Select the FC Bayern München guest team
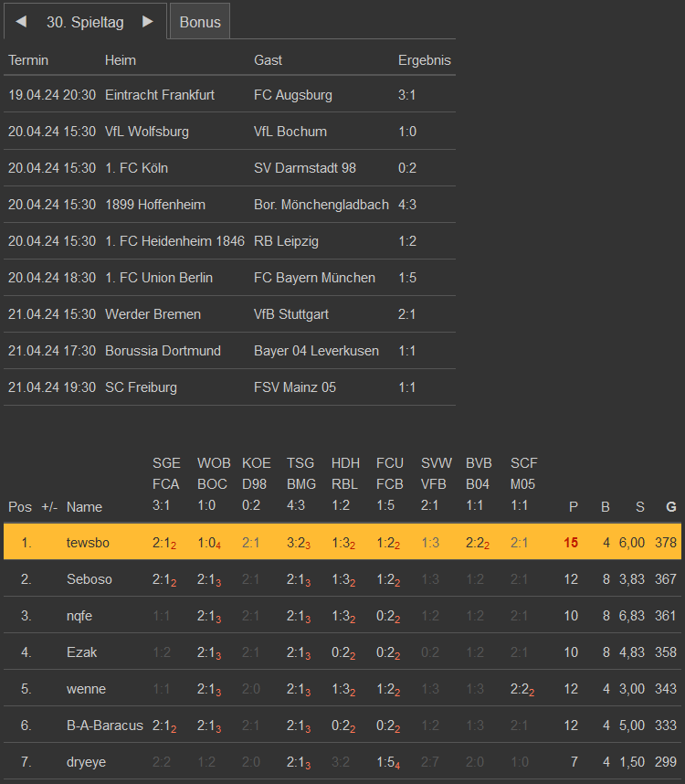The height and width of the screenshot is (784, 685). click(314, 278)
